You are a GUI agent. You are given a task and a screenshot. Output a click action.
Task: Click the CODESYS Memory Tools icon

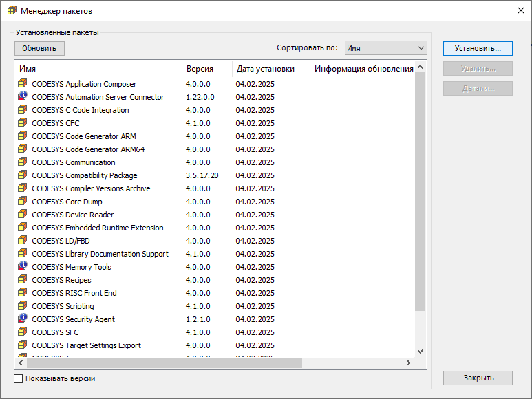point(23,267)
